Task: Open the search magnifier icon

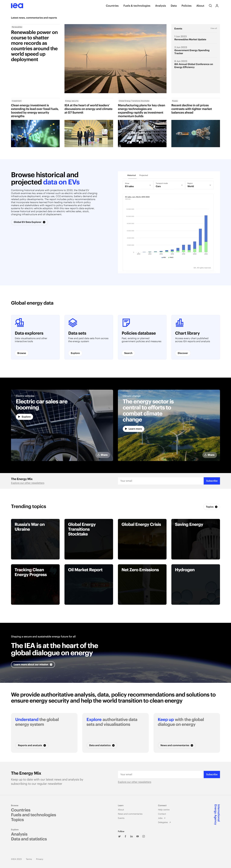Action: pos(210,6)
